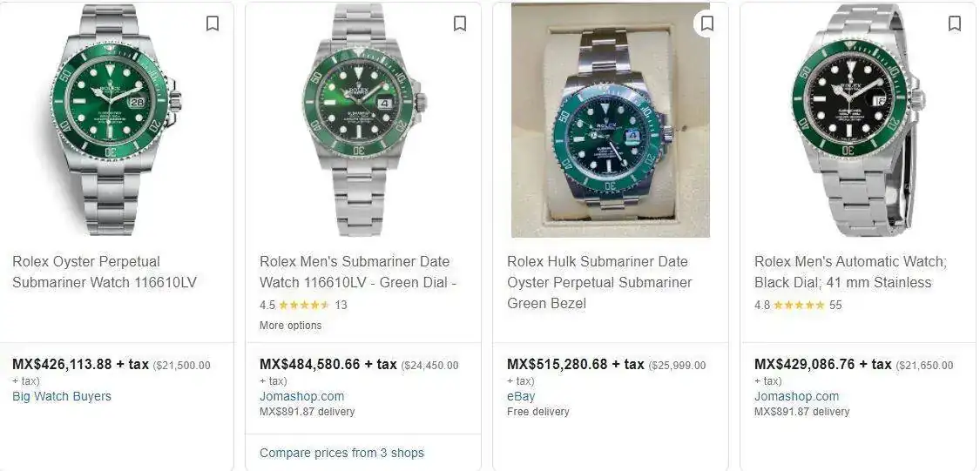Open Rolex Men's Automatic Watch Black Dial title

pos(849,272)
